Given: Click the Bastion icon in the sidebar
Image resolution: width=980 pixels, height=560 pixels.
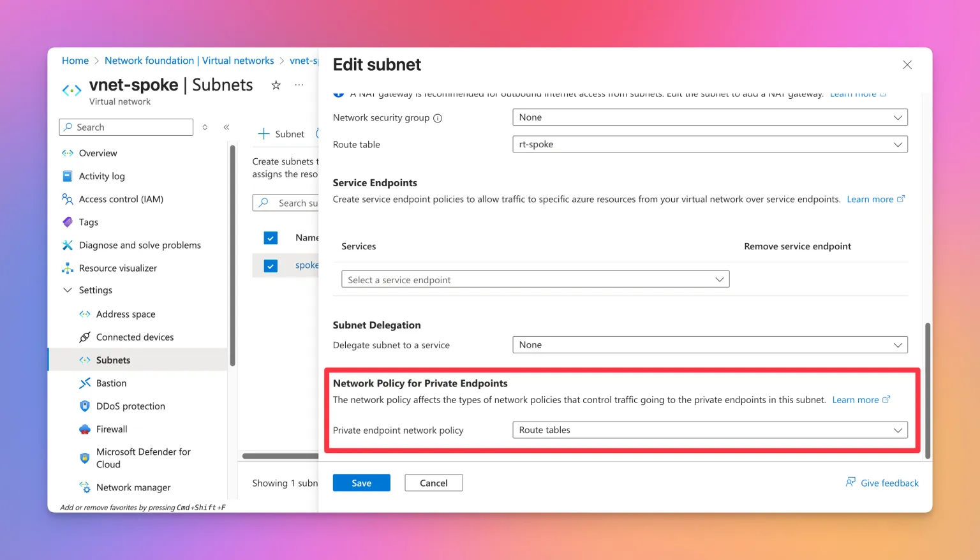Looking at the screenshot, I should pos(85,383).
